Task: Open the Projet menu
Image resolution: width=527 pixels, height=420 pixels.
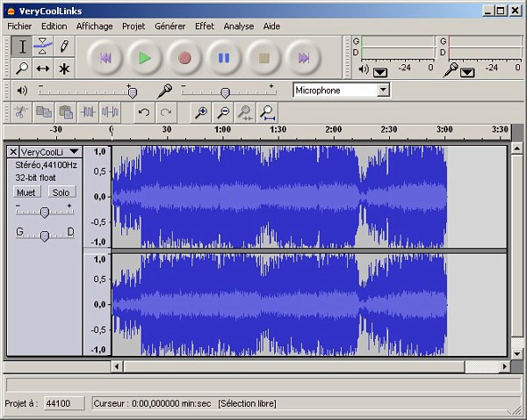Action: (134, 26)
